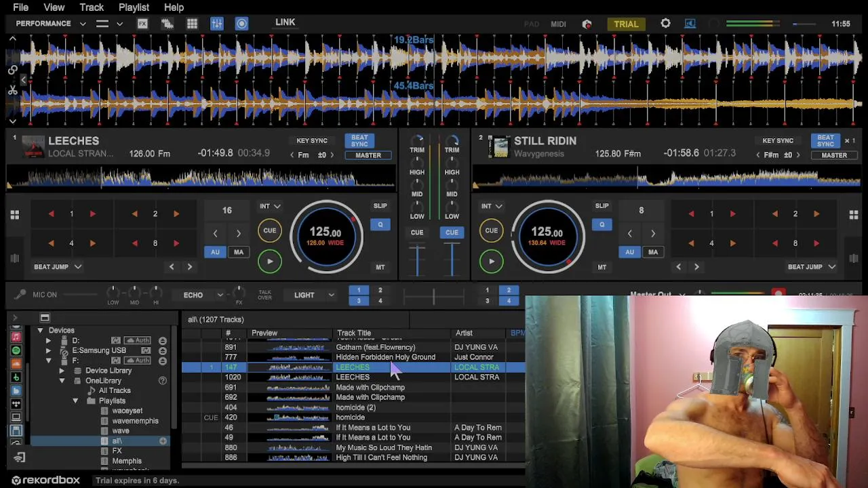Open the Playlist menu
Image resolution: width=868 pixels, height=488 pixels.
[134, 7]
